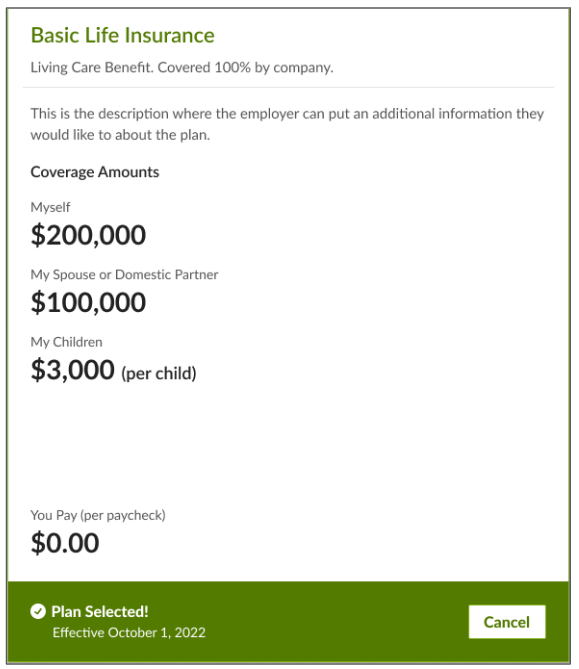Click the Coverage Amounts section heading
Viewport: 579px width, 669px height.
[95, 172]
